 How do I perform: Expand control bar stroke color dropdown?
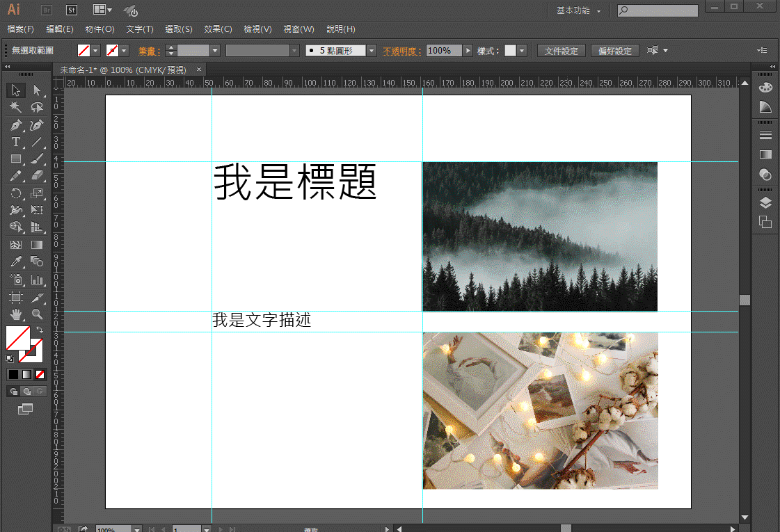point(124,51)
